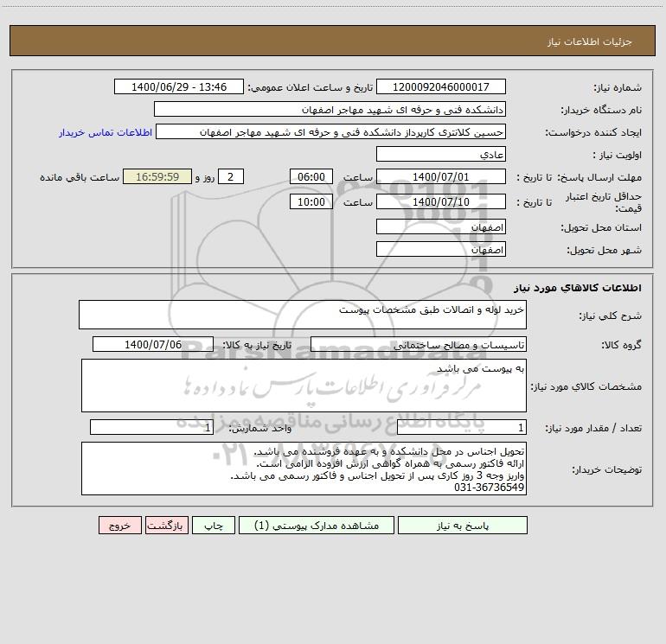Click the چاپ print button

214,526
